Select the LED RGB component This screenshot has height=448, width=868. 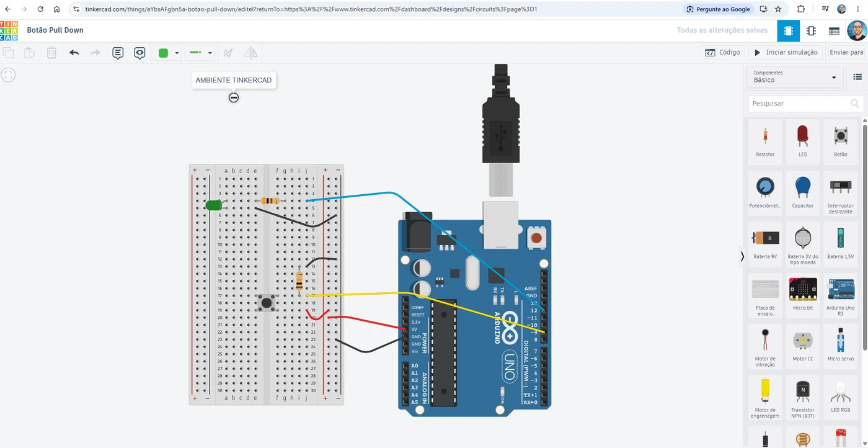(840, 398)
